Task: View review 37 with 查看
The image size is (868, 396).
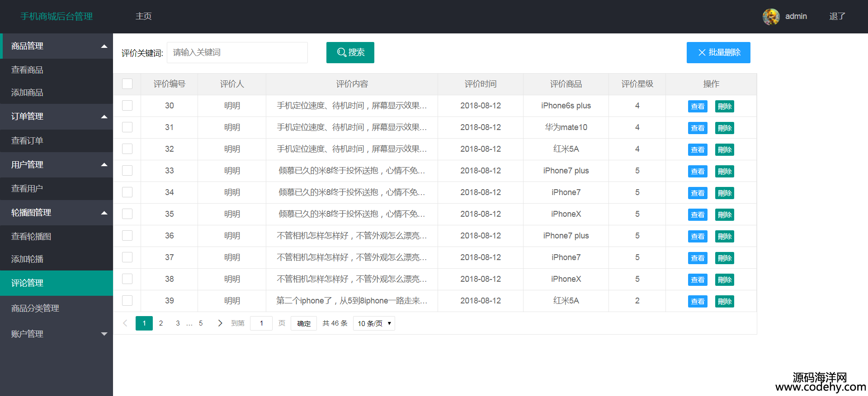Action: [698, 258]
